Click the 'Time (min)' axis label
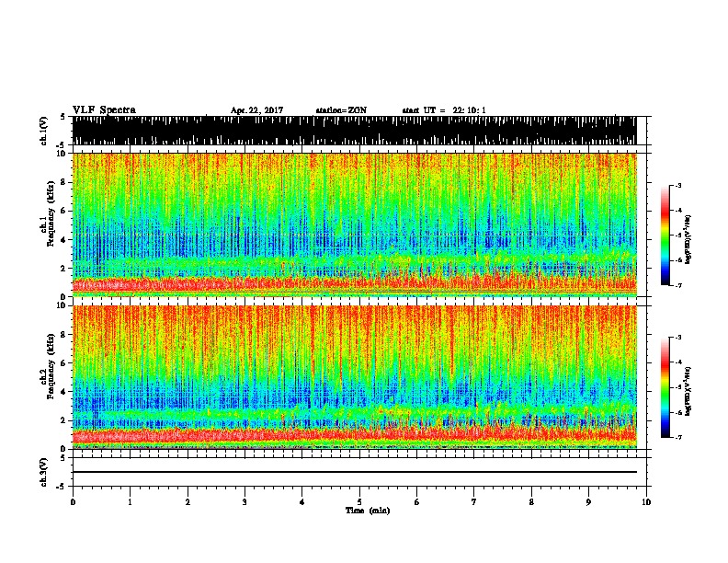Image resolution: width=728 pixels, height=563 pixels. pyautogui.click(x=368, y=511)
